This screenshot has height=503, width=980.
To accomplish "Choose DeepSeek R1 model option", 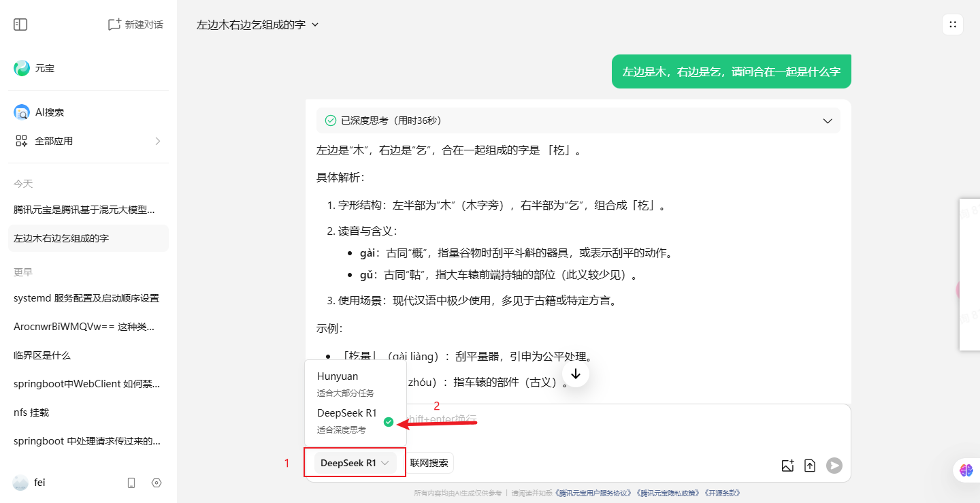I will (x=355, y=421).
